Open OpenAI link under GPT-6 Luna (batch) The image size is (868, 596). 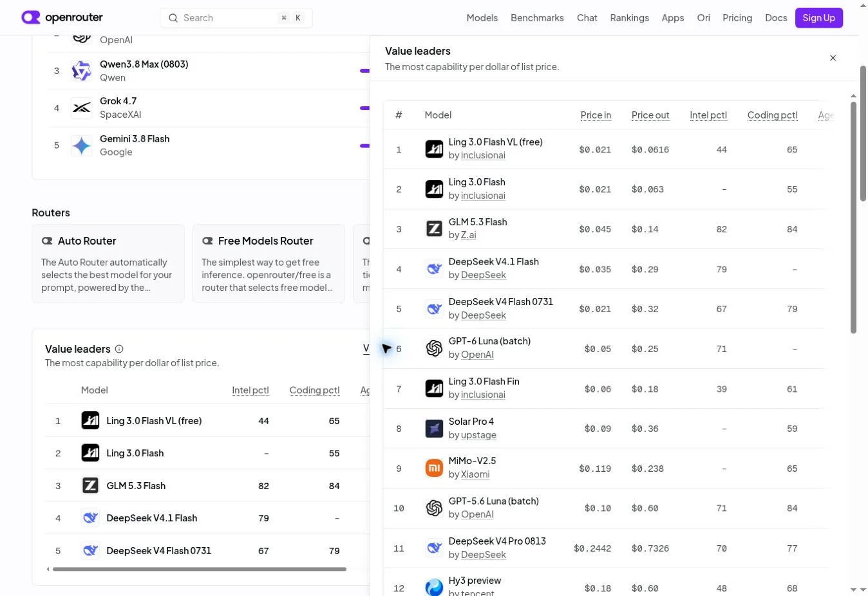[477, 355]
